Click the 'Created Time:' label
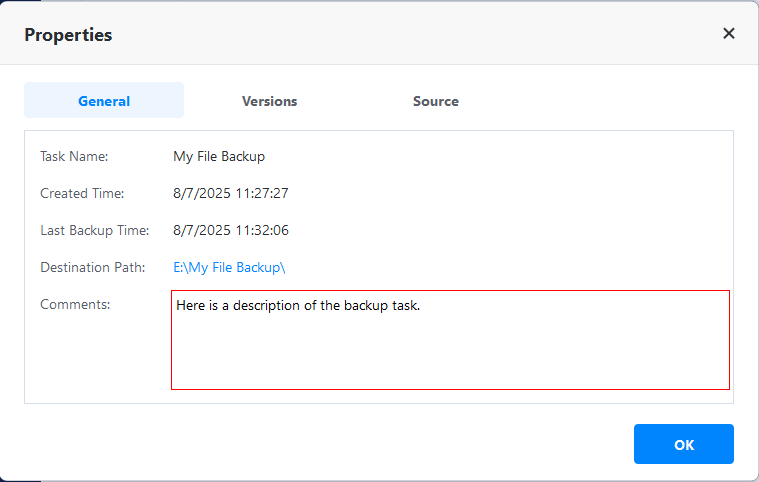 82,193
